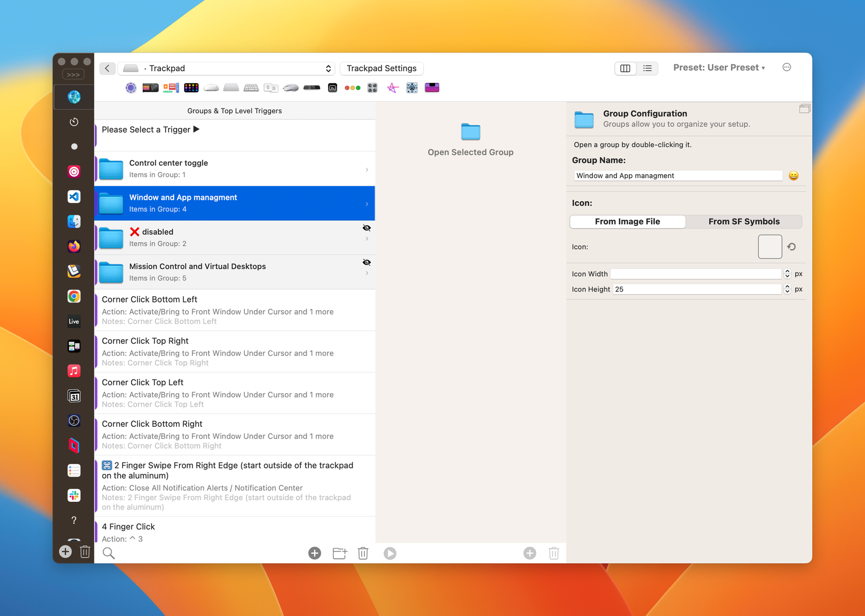The image size is (865, 616).
Task: Select the Key Sequences device icon
Action: (271, 88)
